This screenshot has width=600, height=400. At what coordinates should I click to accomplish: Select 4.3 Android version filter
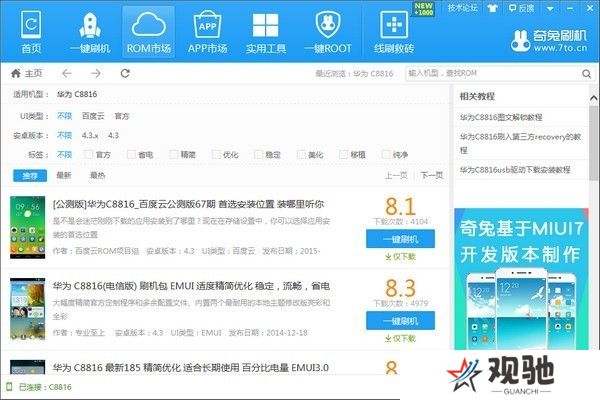tap(113, 135)
